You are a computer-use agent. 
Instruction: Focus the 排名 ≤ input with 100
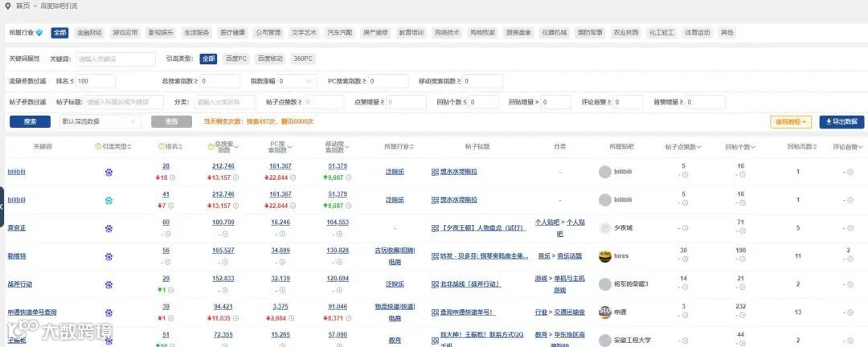95,81
